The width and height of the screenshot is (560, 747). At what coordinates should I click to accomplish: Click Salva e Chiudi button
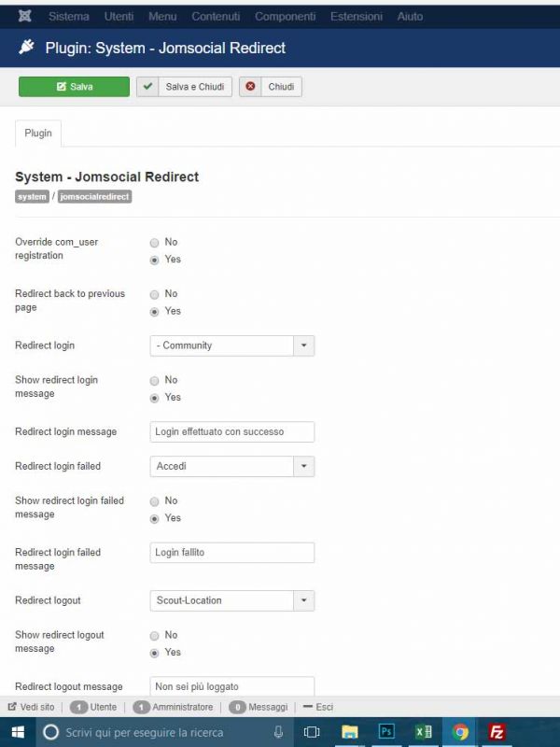click(x=184, y=87)
